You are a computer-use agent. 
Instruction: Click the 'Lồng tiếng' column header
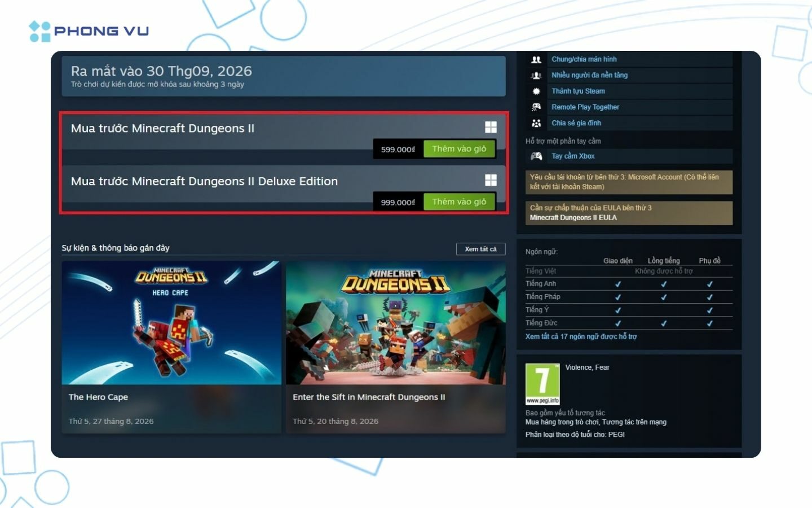point(664,261)
